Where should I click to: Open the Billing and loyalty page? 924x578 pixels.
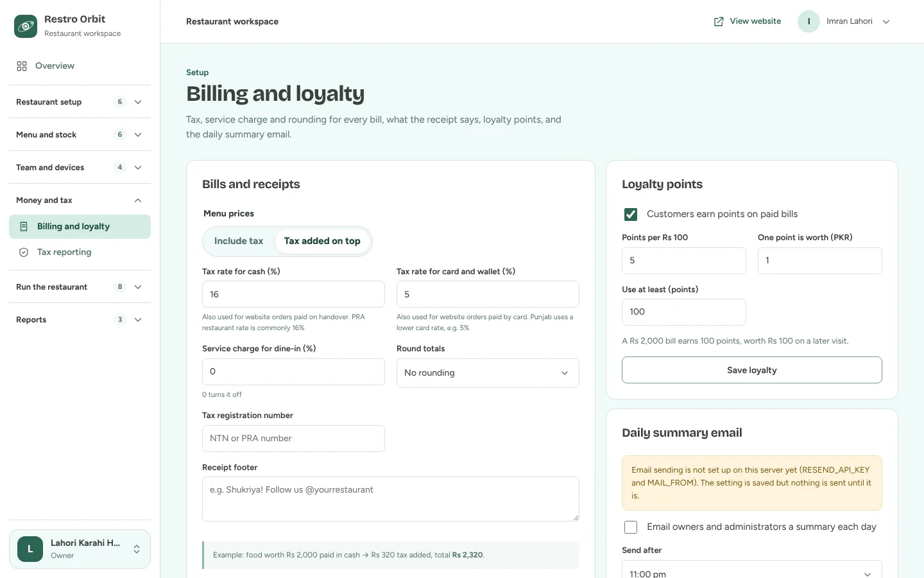pos(80,227)
